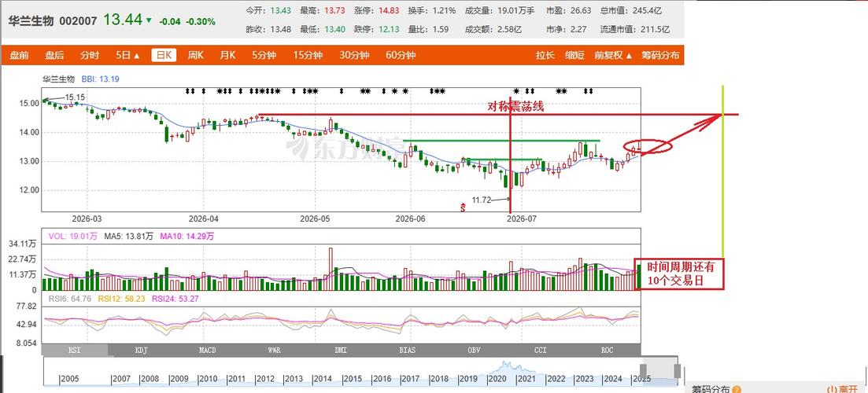The width and height of the screenshot is (868, 393).
Task: Open the 前复权 adjustment dropdown
Action: point(613,55)
